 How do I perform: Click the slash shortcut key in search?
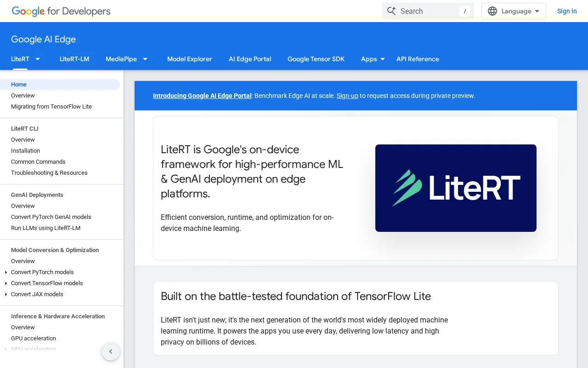click(x=465, y=11)
